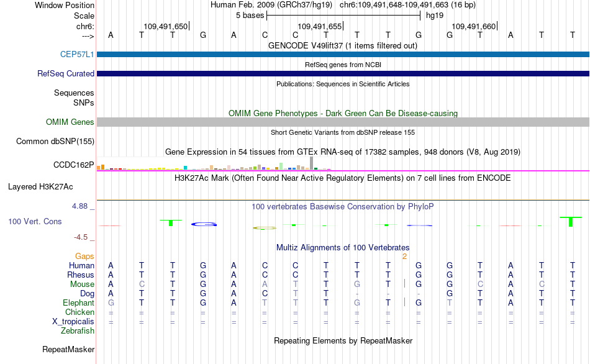Click the 5 bases scale bar

click(x=343, y=16)
